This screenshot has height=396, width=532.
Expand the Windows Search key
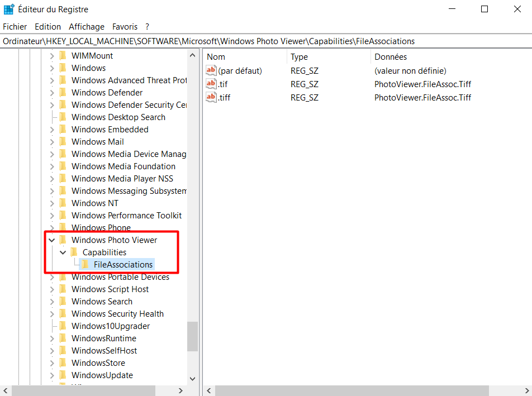pyautogui.click(x=52, y=302)
